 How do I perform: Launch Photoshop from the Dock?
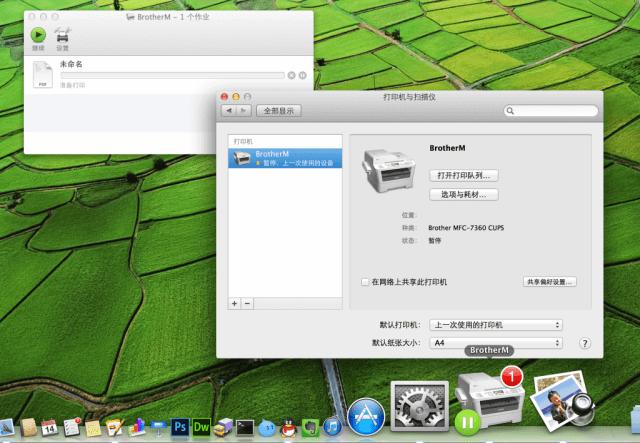180,427
